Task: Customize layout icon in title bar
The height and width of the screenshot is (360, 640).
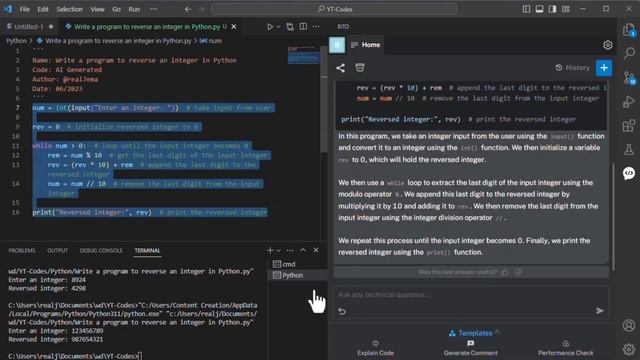Action: pos(566,9)
